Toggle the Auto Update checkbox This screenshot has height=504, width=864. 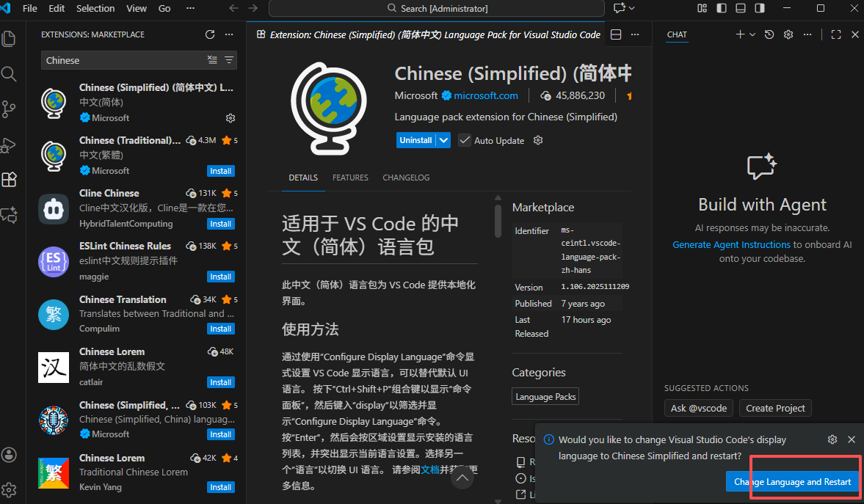[465, 140]
